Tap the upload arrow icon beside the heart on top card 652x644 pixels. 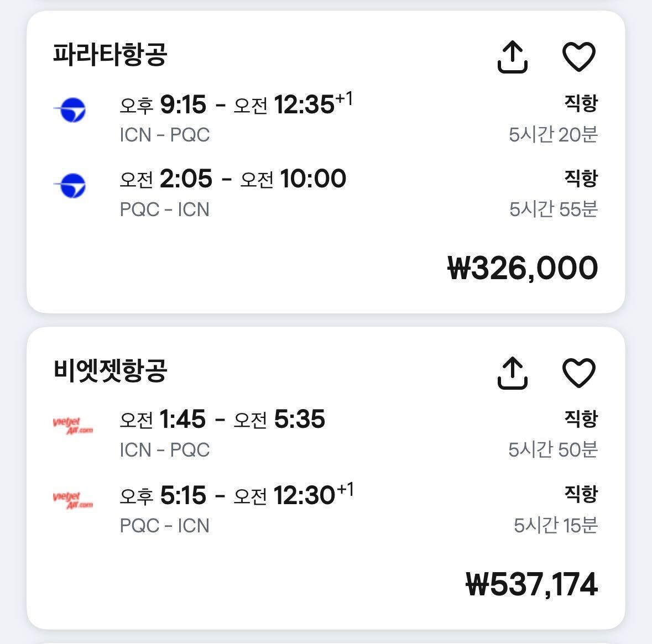coord(514,56)
